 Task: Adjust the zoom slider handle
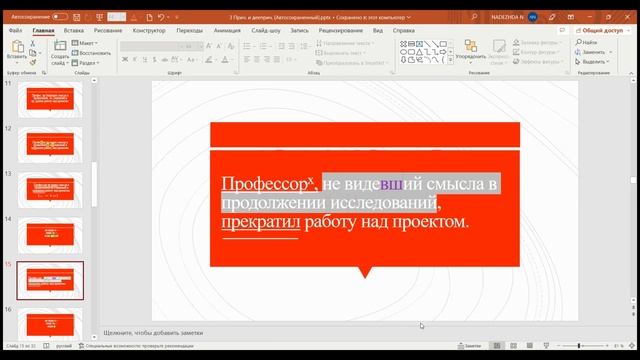click(579, 346)
